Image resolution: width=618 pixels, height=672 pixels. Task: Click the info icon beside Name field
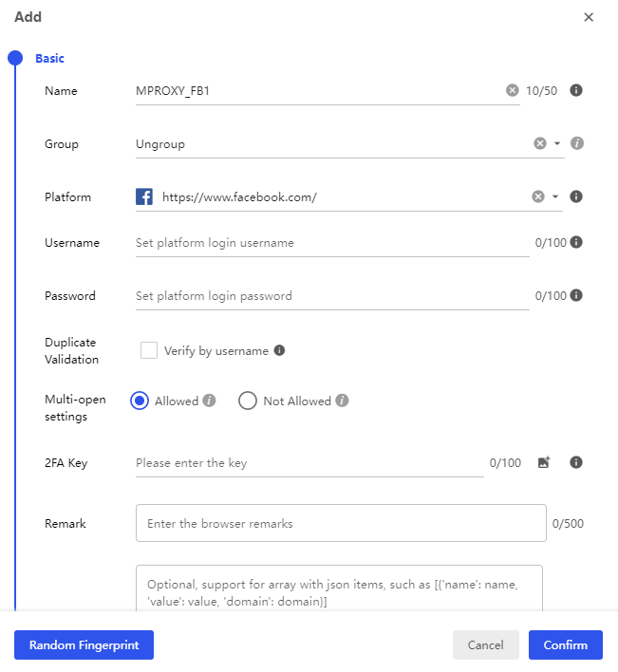575,91
